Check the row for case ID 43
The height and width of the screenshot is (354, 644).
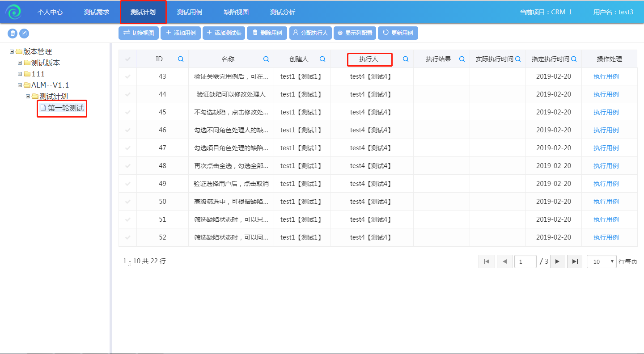(128, 76)
